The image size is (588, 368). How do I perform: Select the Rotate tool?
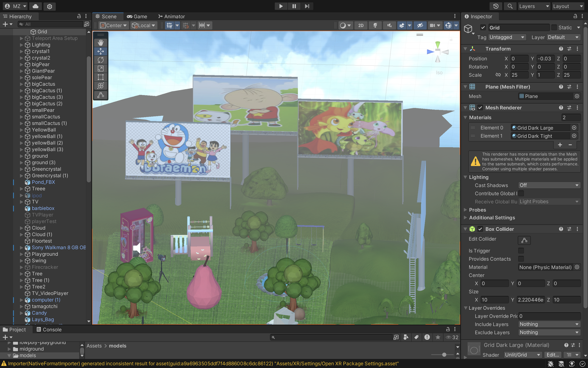coord(100,60)
